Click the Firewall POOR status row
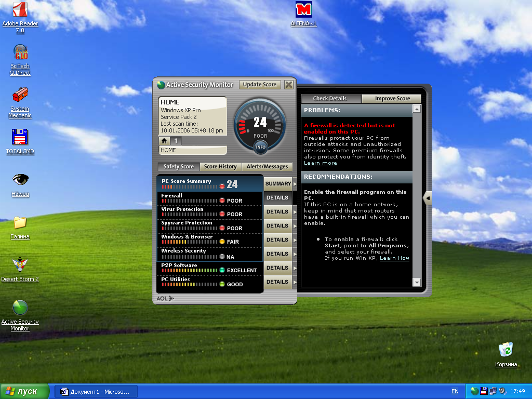The image size is (532, 399). pyautogui.click(x=210, y=198)
